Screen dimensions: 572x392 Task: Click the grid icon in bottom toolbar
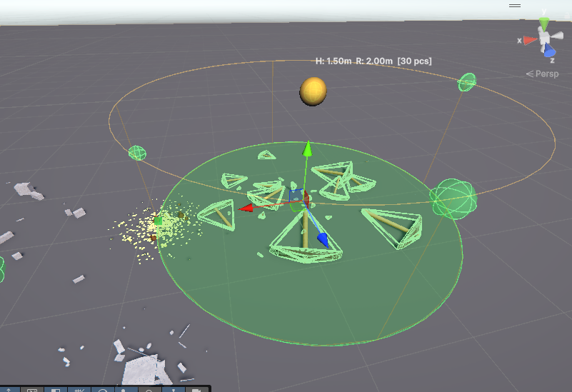[x=79, y=388]
